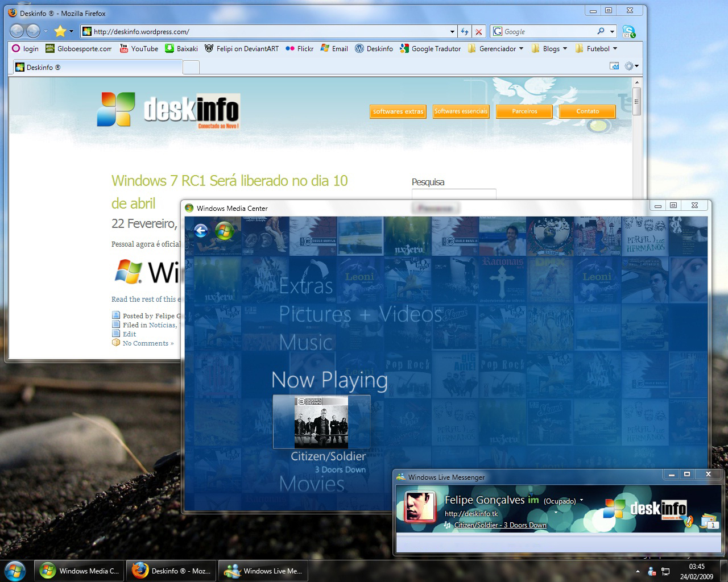Open 'softwares extras' site menu
This screenshot has width=728, height=582.
coord(398,111)
